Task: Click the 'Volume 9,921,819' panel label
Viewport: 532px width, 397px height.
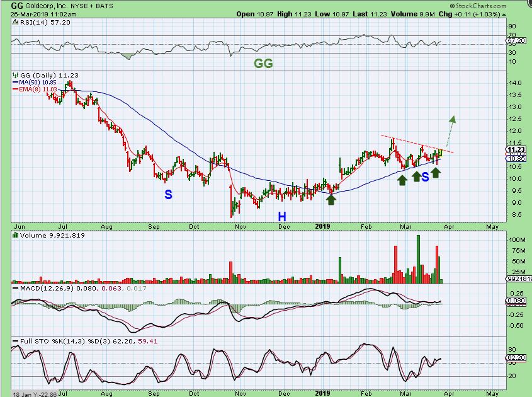Action: [x=52, y=235]
